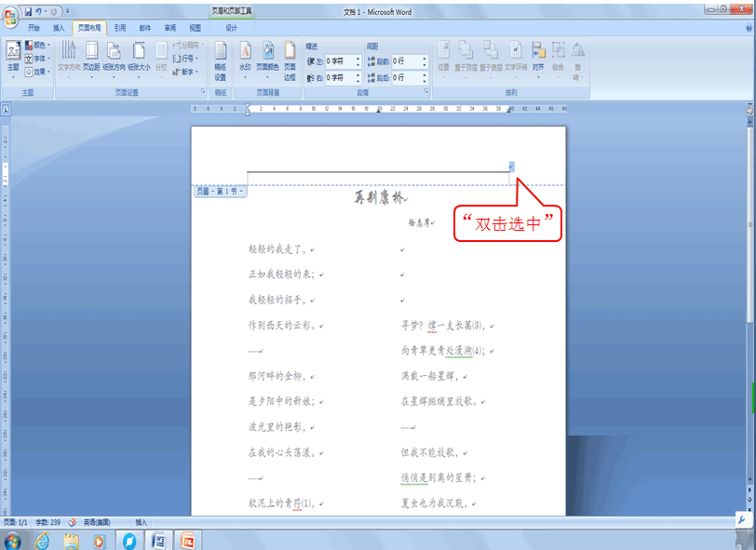Open media player from taskbar
Screen dimensions: 756x550
(x=100, y=542)
